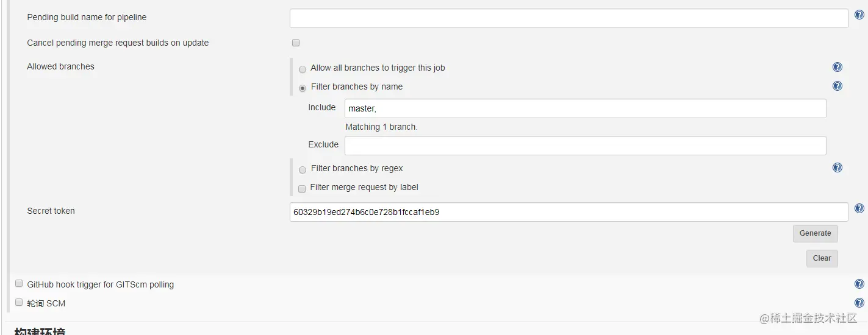868x335 pixels.
Task: Enable Cancel pending merge request builds checkbox
Action: (x=296, y=43)
